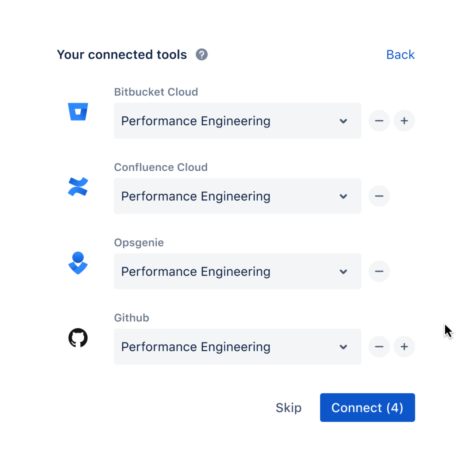Click the plus button beside Github

404,347
